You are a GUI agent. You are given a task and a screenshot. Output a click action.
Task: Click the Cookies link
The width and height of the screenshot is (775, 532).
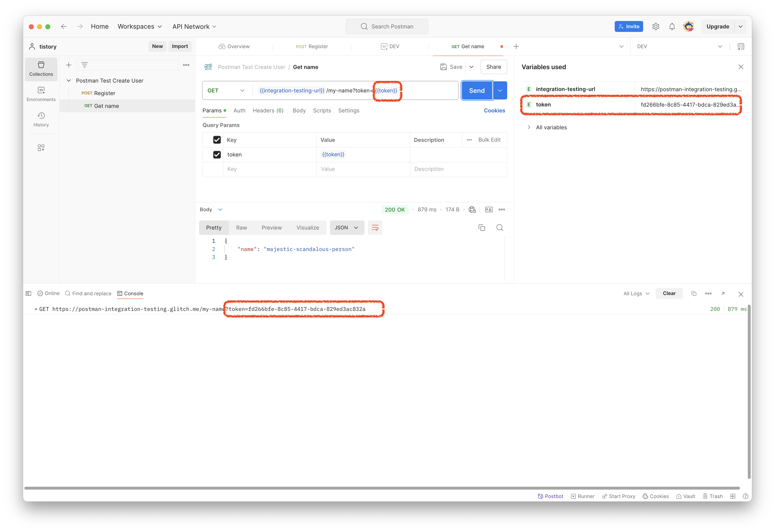click(494, 111)
